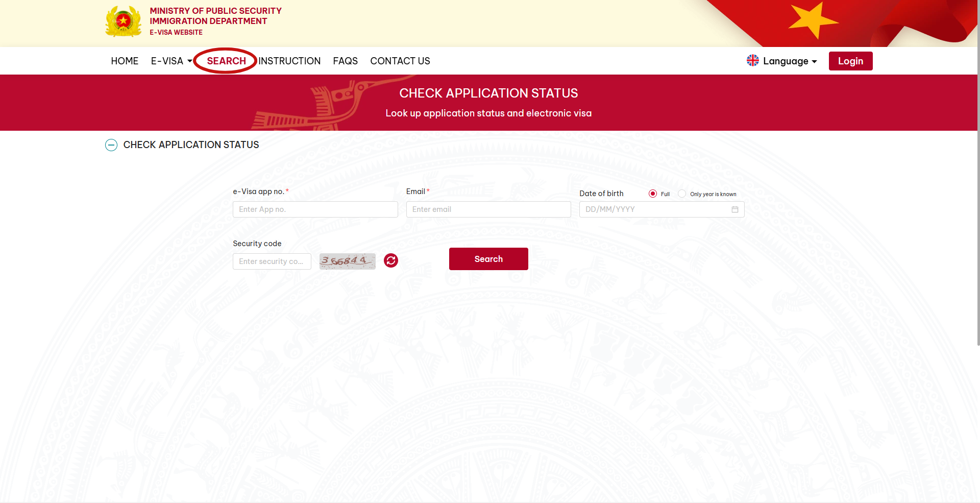The image size is (980, 503).
Task: Collapse the Check Application Status section
Action: tap(111, 145)
